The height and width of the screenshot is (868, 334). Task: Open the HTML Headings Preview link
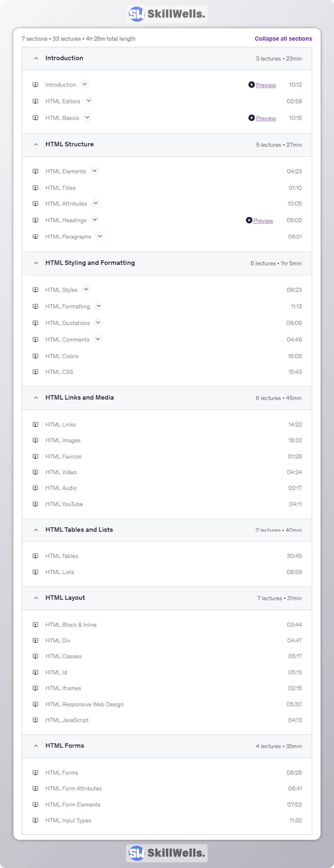point(263,221)
